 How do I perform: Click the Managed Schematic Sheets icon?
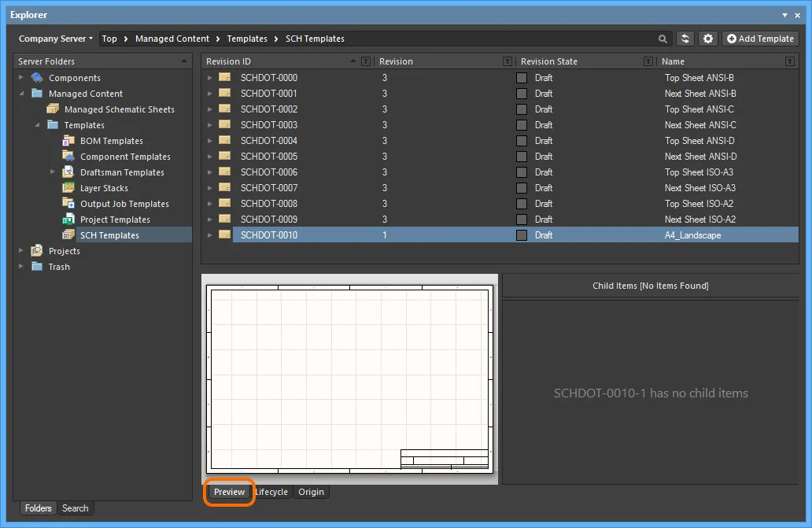point(52,109)
